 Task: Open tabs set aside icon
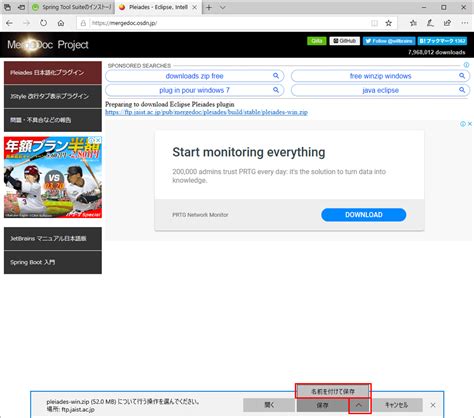(x=7, y=7)
